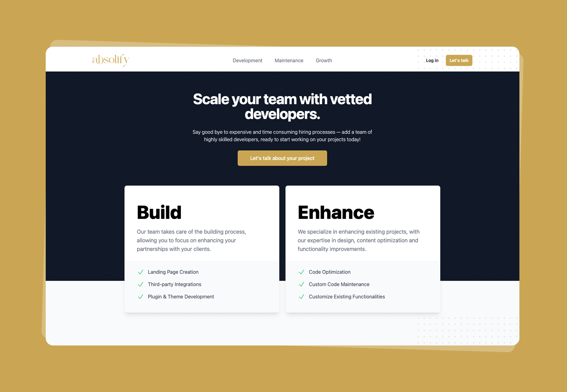Click the green checkmark next to Customize Existing Functionalities

[302, 297]
